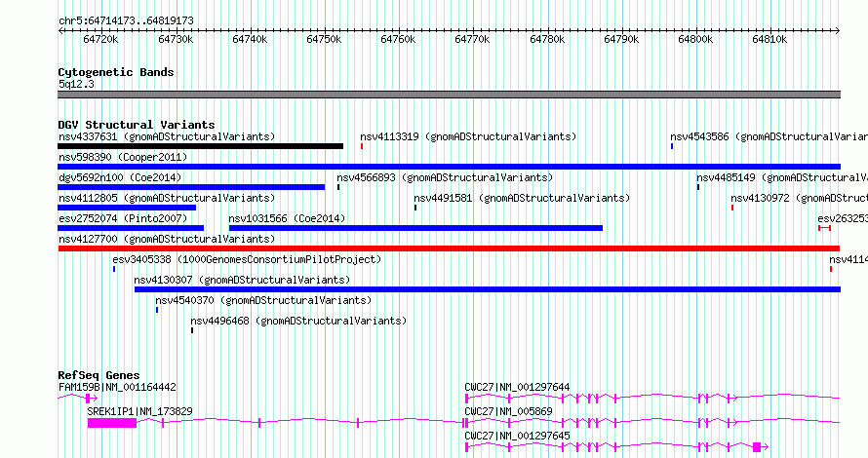Click the 5q12.3 cytogenetic band bar
Viewport: 868px width, 458px height.
[x=449, y=95]
